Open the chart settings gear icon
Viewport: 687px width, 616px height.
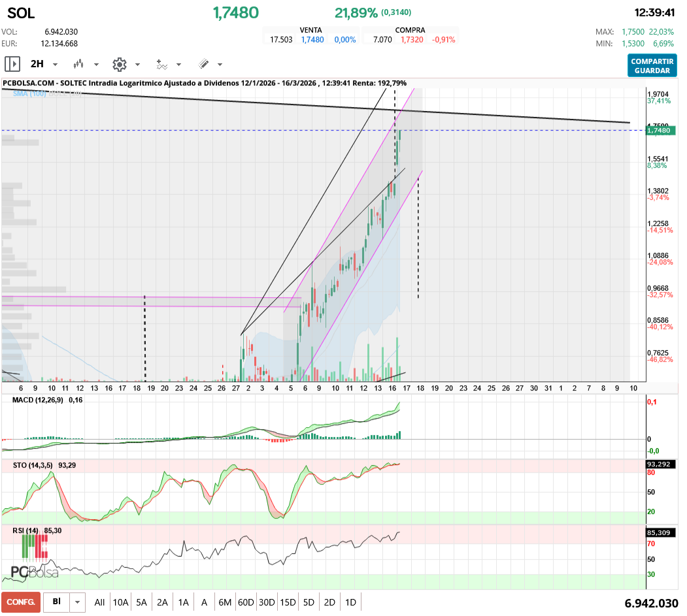click(x=120, y=64)
